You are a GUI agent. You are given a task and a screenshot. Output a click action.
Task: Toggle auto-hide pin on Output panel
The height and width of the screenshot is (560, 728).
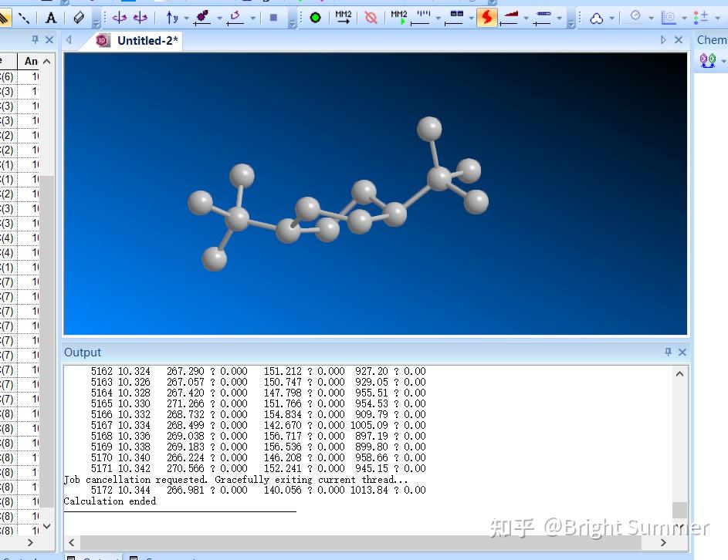click(668, 352)
